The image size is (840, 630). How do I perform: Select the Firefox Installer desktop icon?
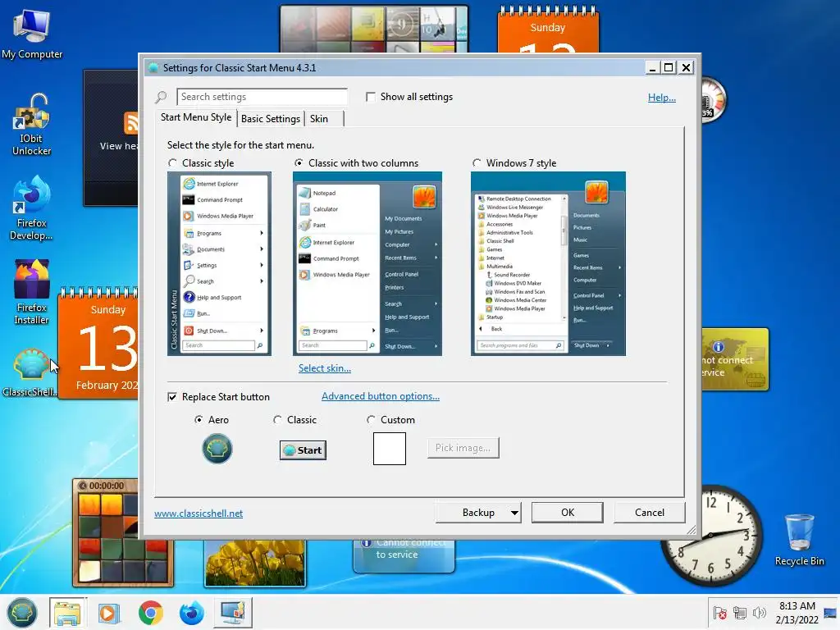coord(32,292)
